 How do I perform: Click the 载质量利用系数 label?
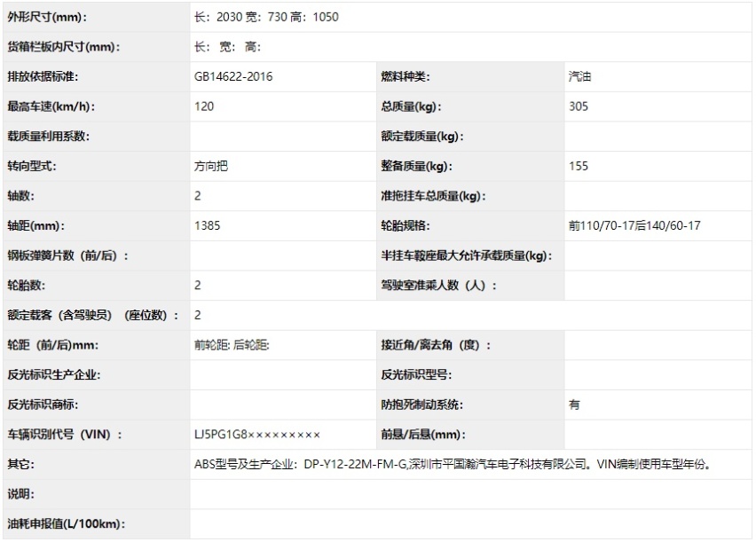[48, 137]
